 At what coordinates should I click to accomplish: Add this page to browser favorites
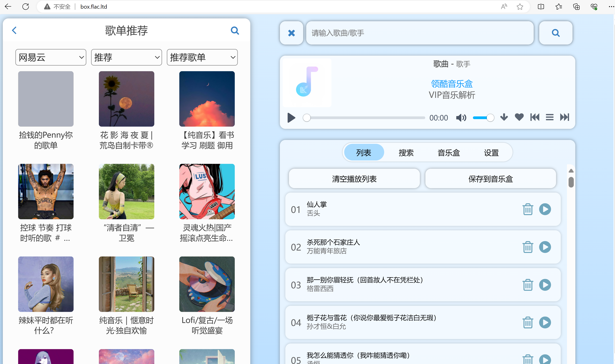(520, 7)
